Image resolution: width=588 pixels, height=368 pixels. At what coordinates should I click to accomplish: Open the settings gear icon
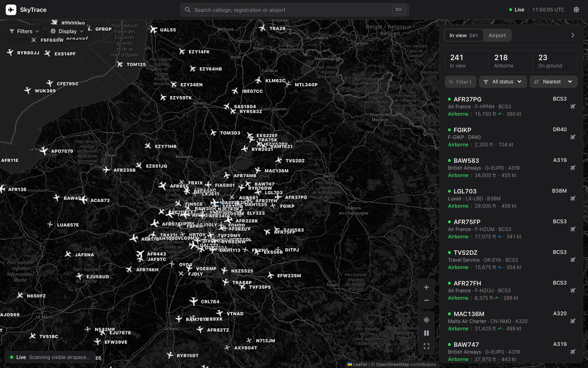point(576,10)
